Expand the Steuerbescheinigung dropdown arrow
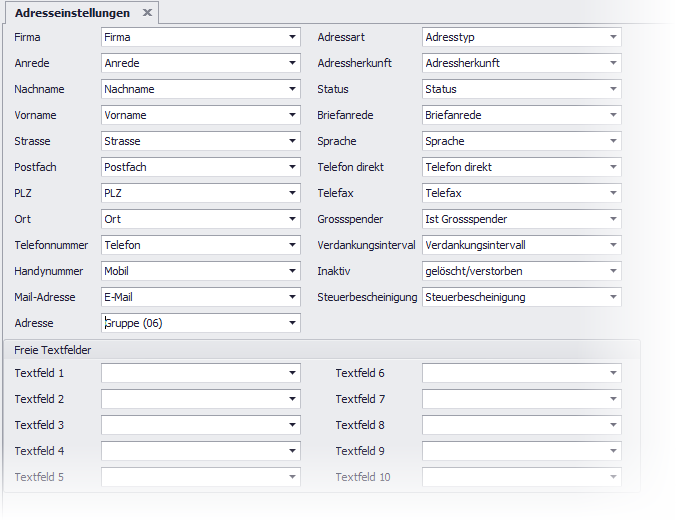This screenshot has height=521, width=676. (x=613, y=297)
